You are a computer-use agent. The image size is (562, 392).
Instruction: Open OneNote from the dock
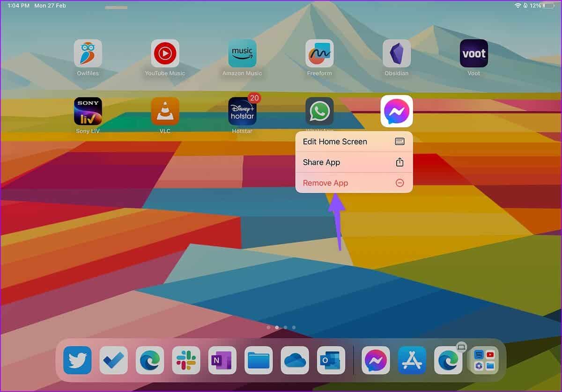(222, 360)
